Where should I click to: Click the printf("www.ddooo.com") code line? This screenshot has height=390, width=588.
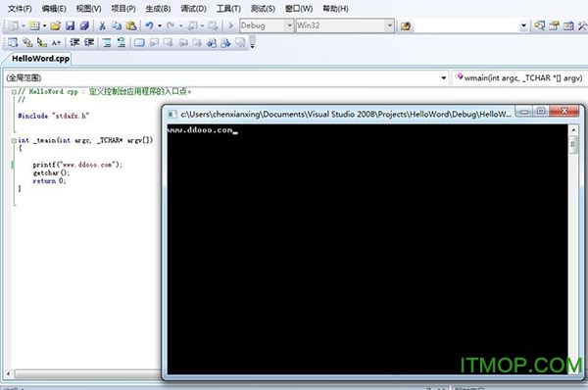pyautogui.click(x=77, y=165)
